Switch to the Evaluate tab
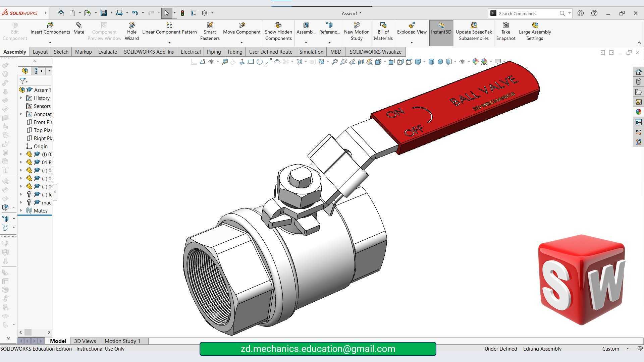Viewport: 644px width, 362px height. pos(107,52)
